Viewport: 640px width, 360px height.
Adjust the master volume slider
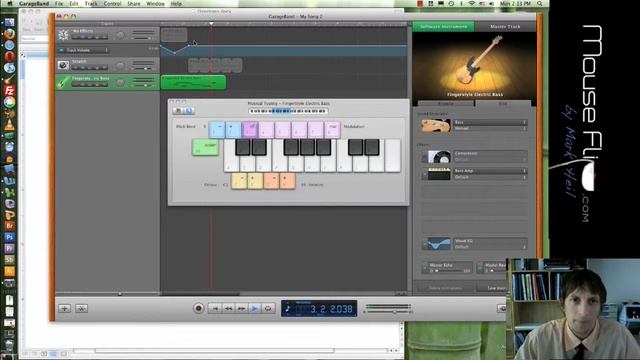[x=388, y=311]
